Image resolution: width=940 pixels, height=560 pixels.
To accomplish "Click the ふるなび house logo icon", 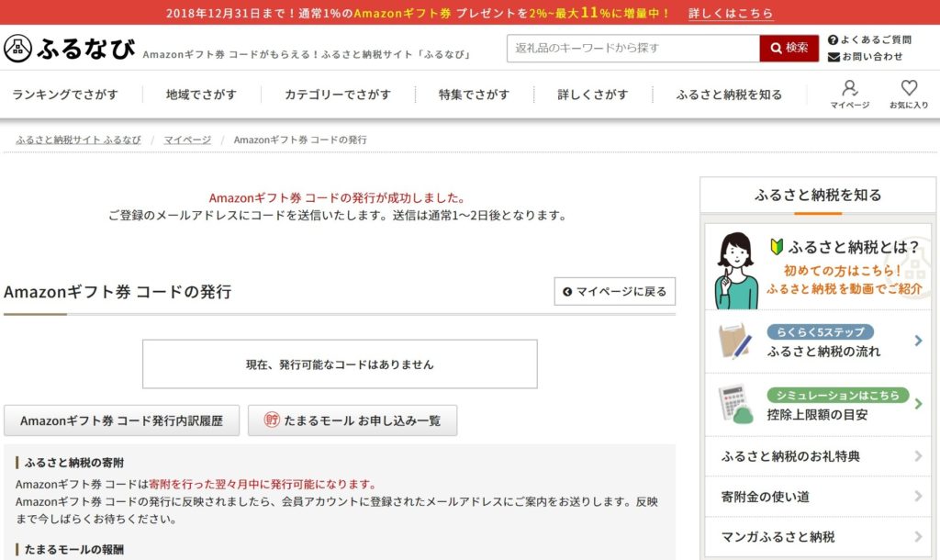I will [18, 49].
